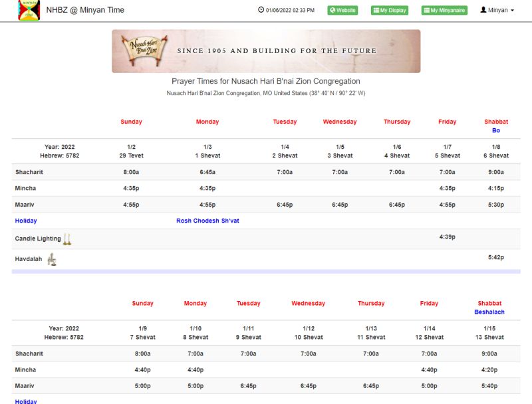Click the candle lighting candlesticks icon

tap(67, 239)
